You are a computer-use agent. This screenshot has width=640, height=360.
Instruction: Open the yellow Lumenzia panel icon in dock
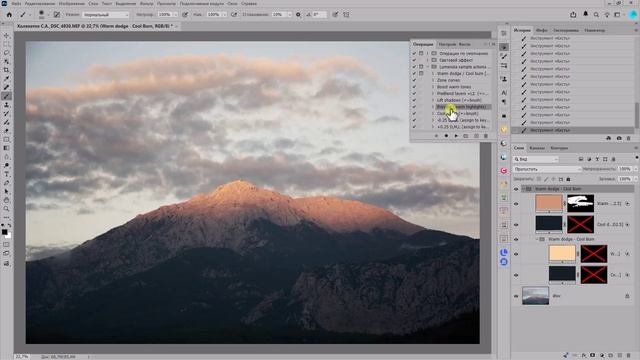[x=504, y=129]
